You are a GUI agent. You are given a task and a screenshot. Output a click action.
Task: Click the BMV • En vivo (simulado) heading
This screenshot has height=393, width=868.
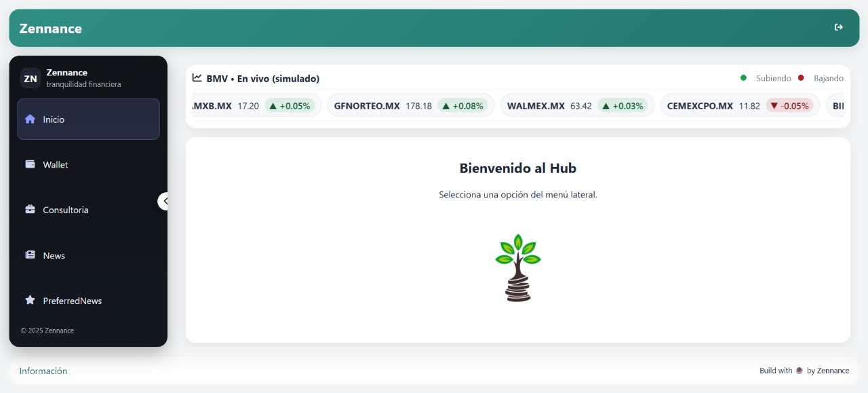tap(263, 79)
